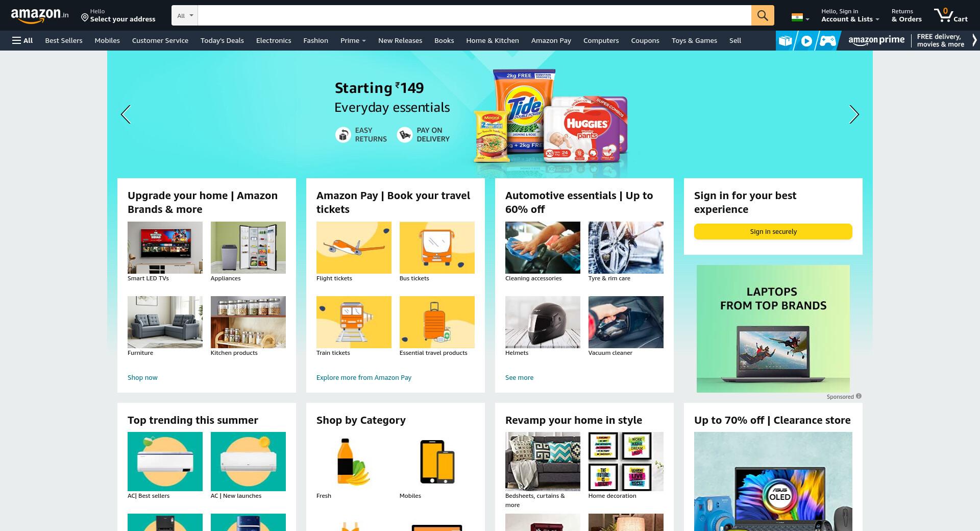
Task: Open the Flight tickets thumbnail
Action: pos(354,248)
